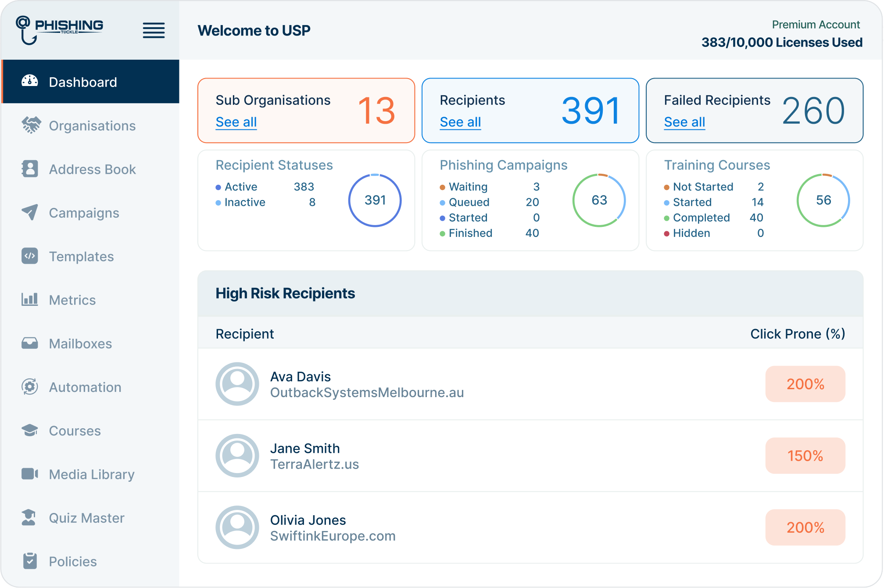Go to Address Book

(x=90, y=169)
